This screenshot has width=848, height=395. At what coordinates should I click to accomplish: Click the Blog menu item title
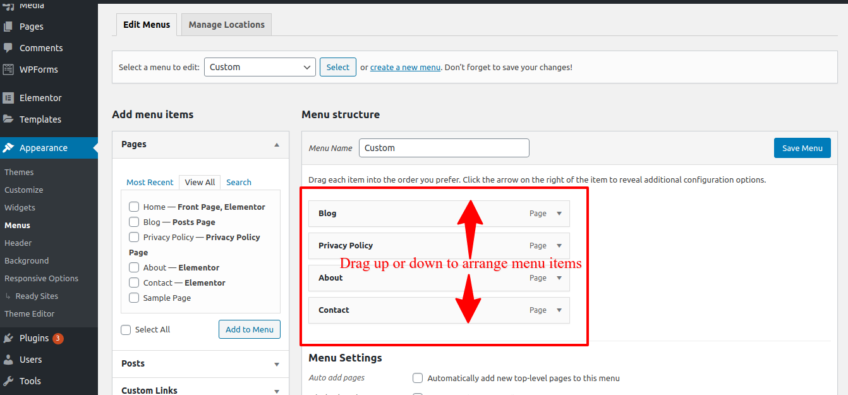click(327, 213)
